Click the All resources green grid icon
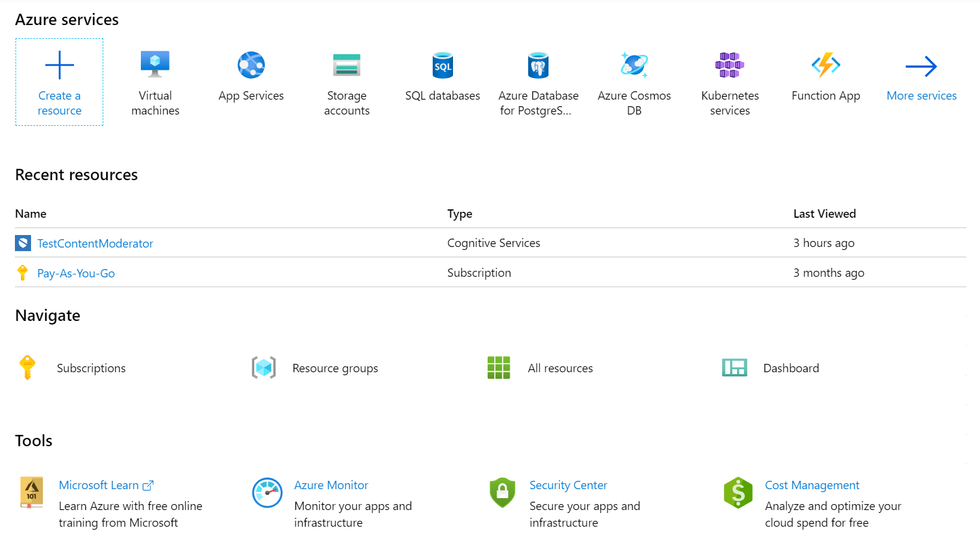The image size is (980, 550). 499,367
